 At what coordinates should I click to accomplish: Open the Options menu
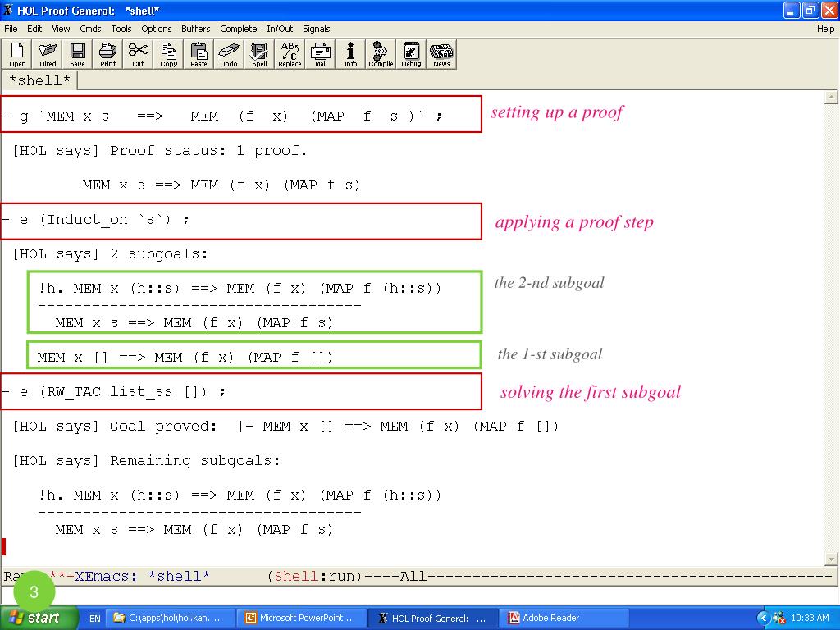point(157,29)
